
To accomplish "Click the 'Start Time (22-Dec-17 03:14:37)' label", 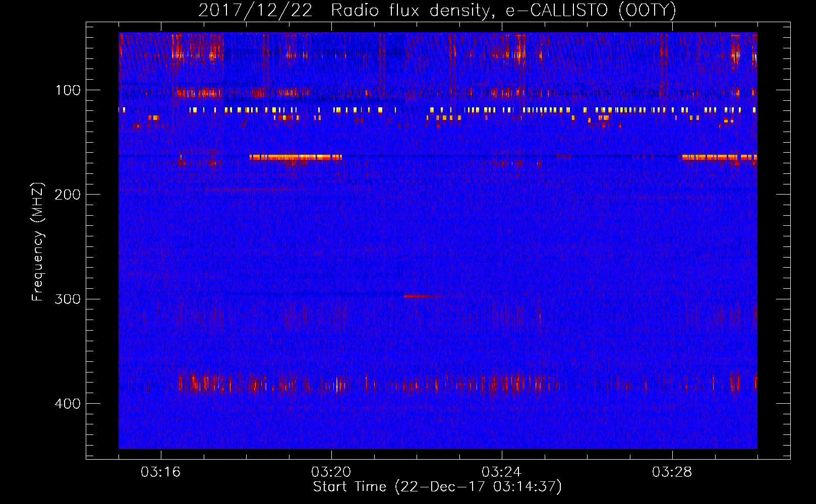I will (x=437, y=487).
